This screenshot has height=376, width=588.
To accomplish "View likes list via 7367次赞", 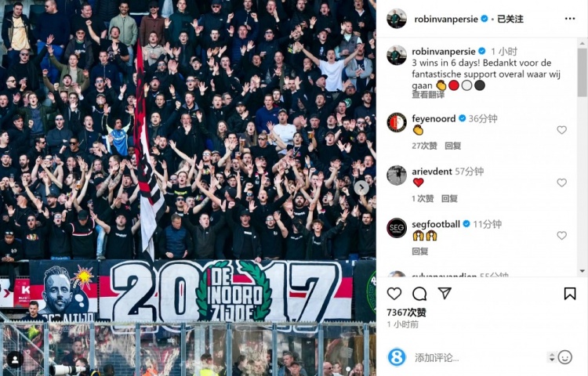I will coord(406,313).
